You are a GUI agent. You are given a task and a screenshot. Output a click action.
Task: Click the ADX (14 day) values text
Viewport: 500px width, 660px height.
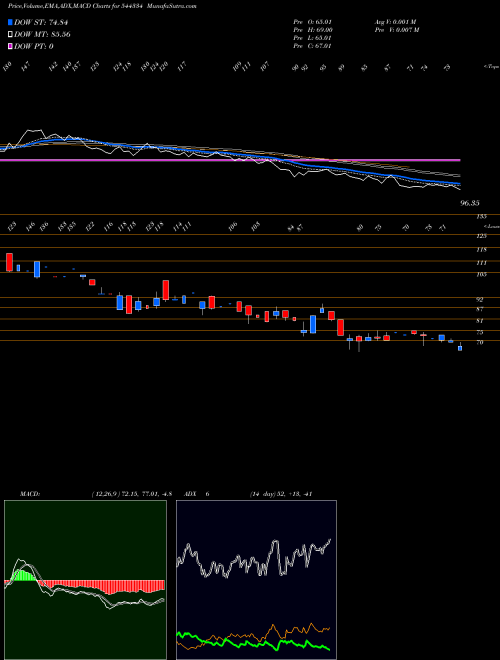pos(280,494)
